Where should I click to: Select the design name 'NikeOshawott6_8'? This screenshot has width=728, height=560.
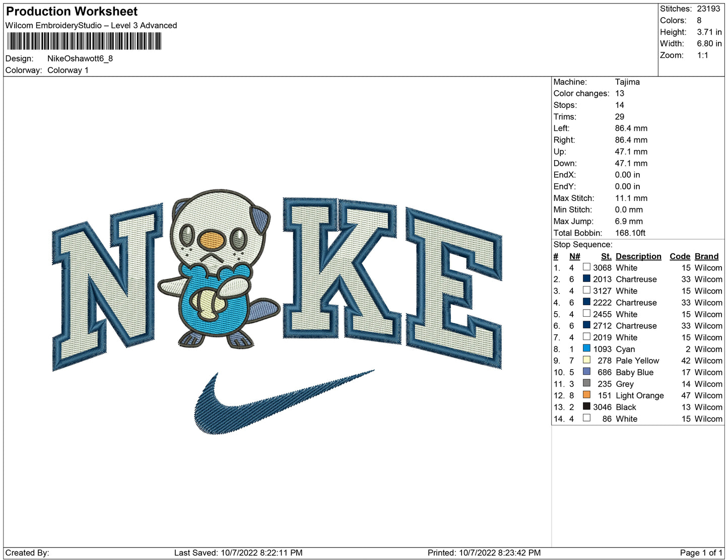[x=80, y=58]
